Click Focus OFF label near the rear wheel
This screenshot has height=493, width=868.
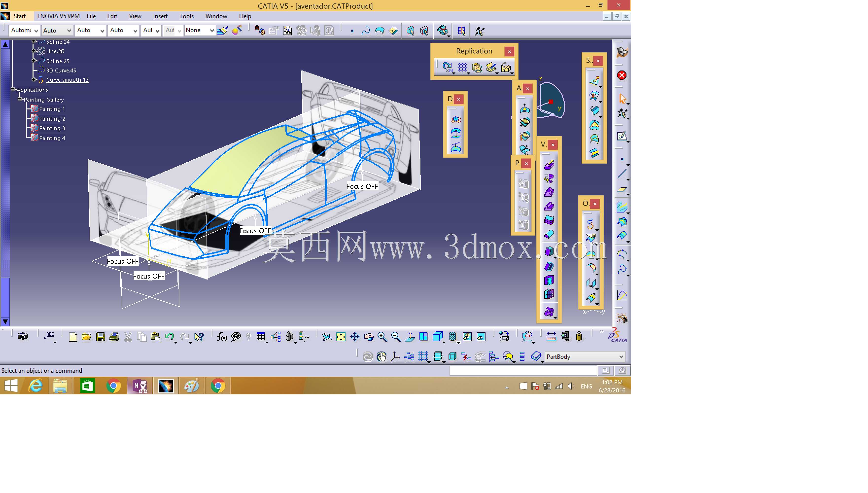click(362, 187)
